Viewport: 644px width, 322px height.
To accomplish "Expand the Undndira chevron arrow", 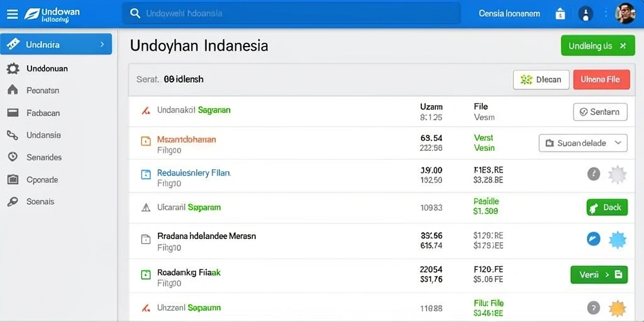I will click(x=102, y=45).
